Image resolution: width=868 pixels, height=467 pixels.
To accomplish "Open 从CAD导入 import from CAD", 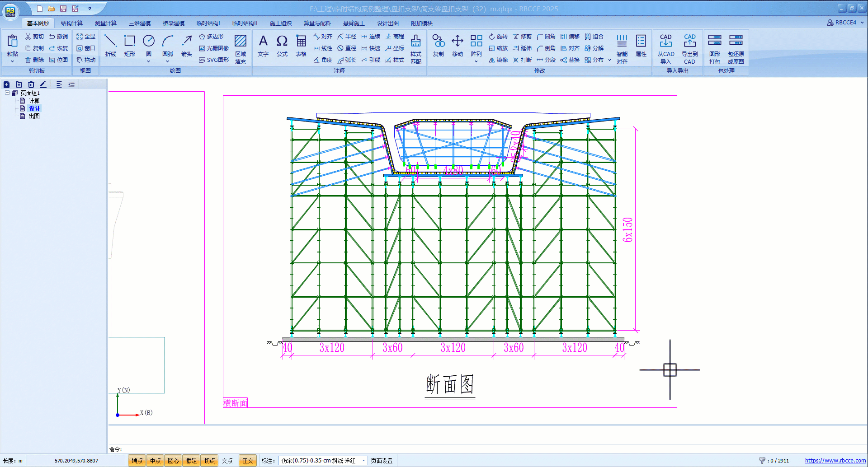I will (x=665, y=48).
